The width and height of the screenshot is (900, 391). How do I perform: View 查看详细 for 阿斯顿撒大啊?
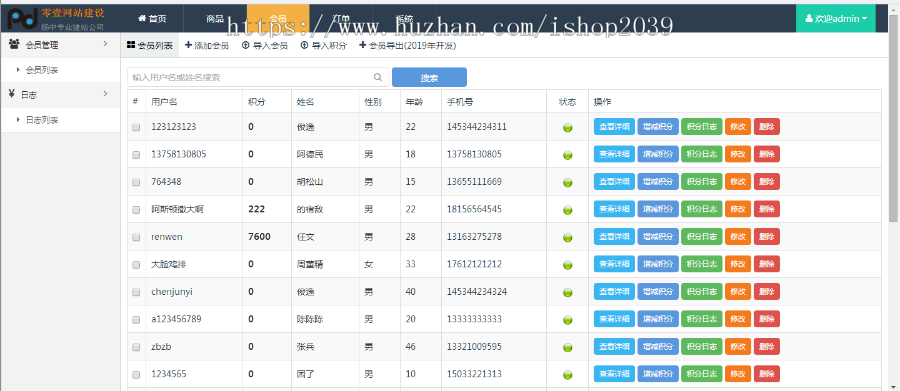point(614,209)
